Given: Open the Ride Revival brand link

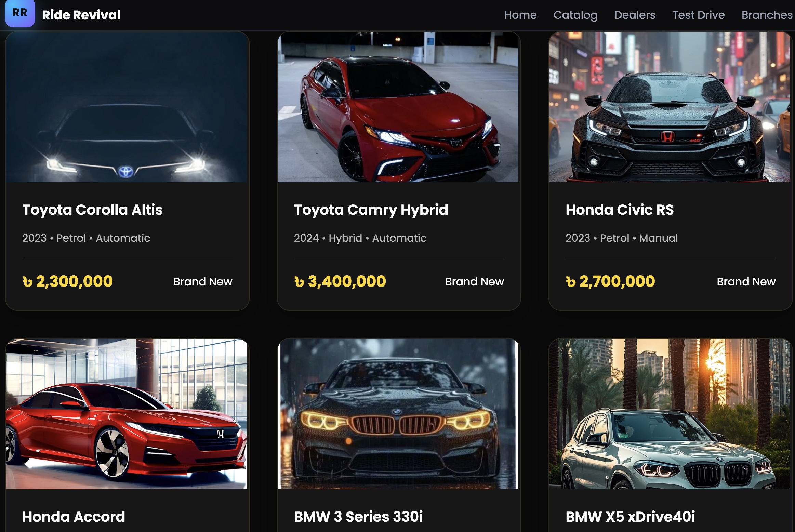Looking at the screenshot, I should [x=81, y=15].
